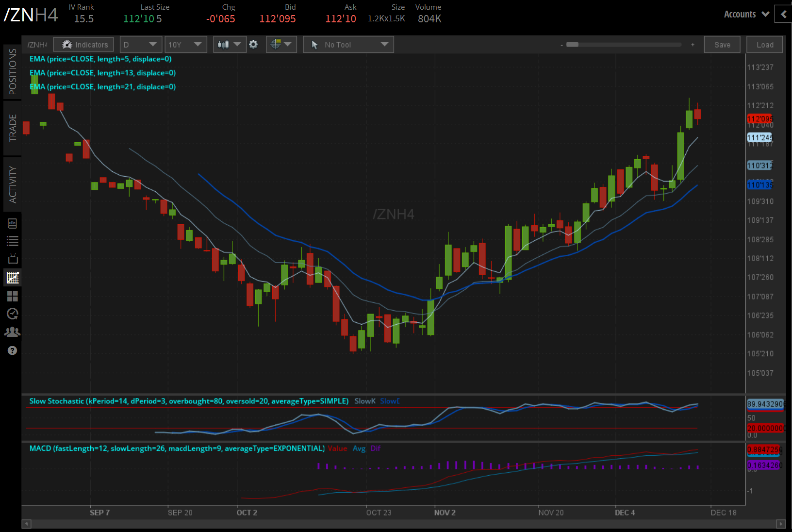792x532 pixels.
Task: Click the 89.94 stochastic value tag
Action: pos(765,404)
